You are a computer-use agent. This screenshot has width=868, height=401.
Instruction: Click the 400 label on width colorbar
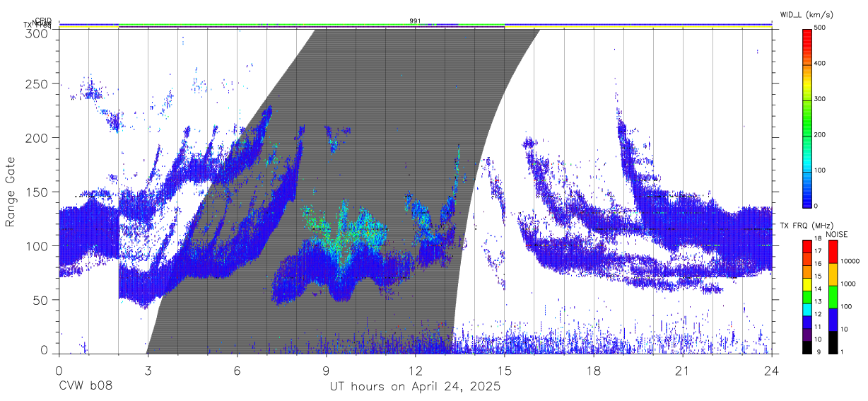click(x=820, y=63)
